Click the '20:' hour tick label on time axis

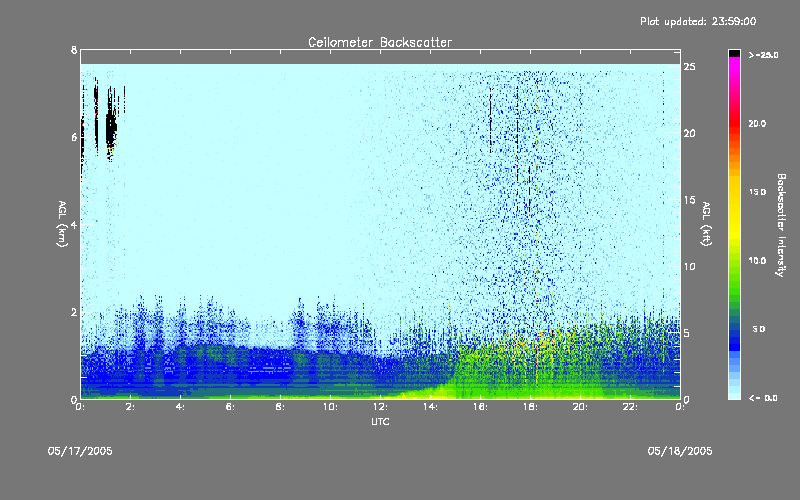point(580,407)
